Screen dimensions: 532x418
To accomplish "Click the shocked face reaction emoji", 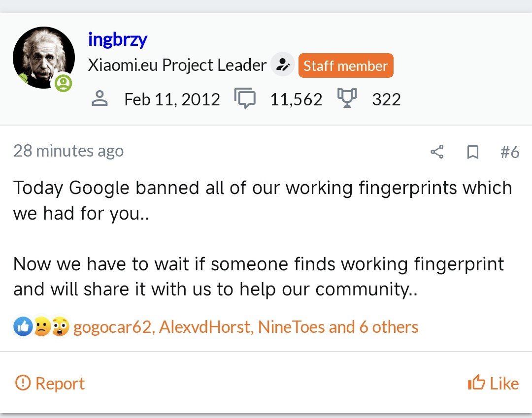I will coord(61,327).
